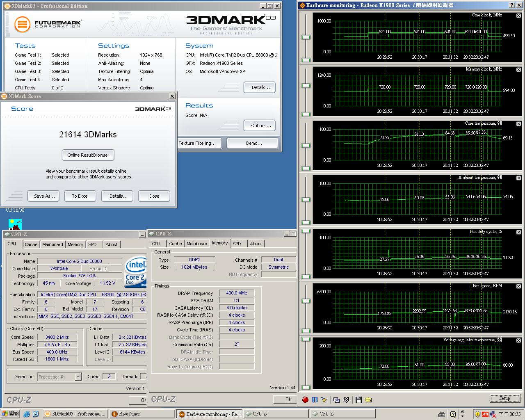The height and width of the screenshot is (420, 525).
Task: Save monitoring data with the floppy disk icon
Action: pos(359,399)
